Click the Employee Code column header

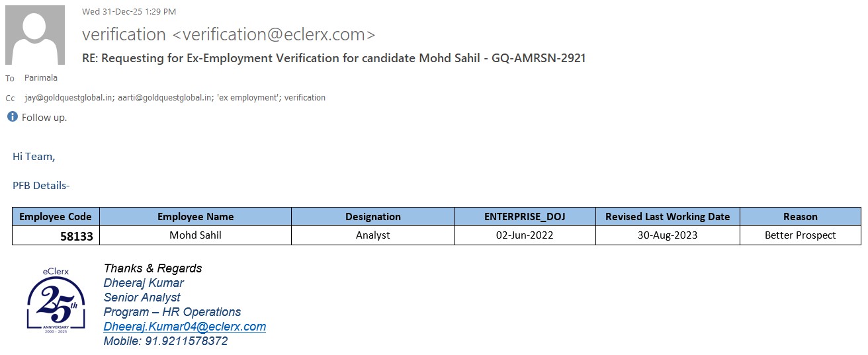coord(56,217)
